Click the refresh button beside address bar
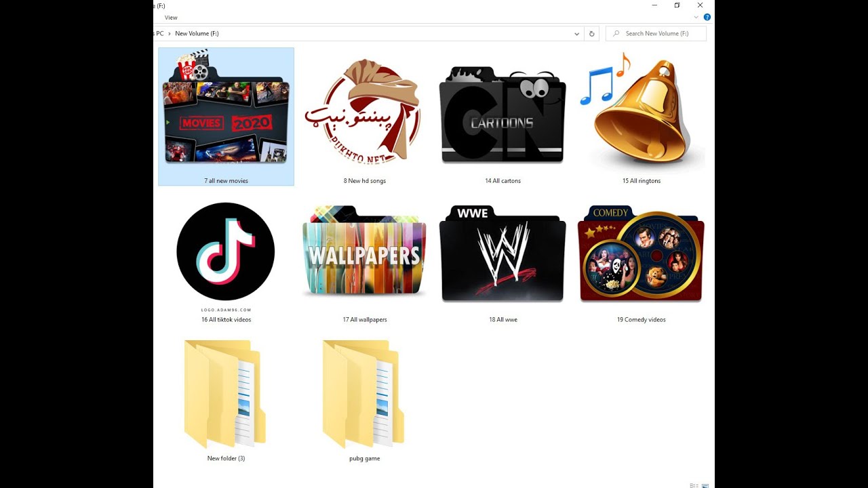 pyautogui.click(x=592, y=33)
